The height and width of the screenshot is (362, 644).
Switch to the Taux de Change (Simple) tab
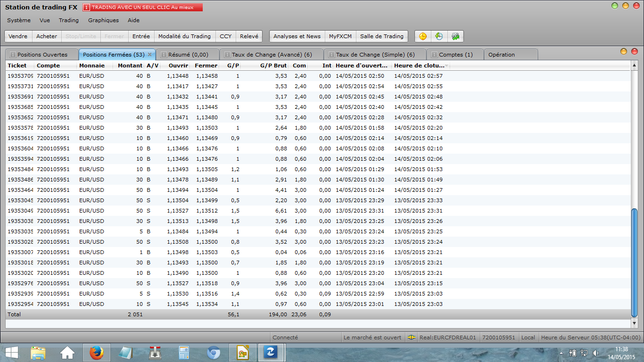click(x=375, y=55)
